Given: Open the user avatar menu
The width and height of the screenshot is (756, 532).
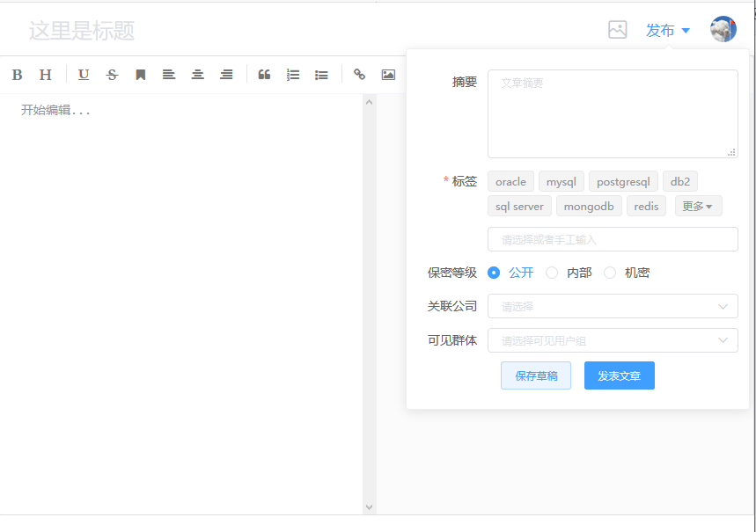Looking at the screenshot, I should point(723,30).
